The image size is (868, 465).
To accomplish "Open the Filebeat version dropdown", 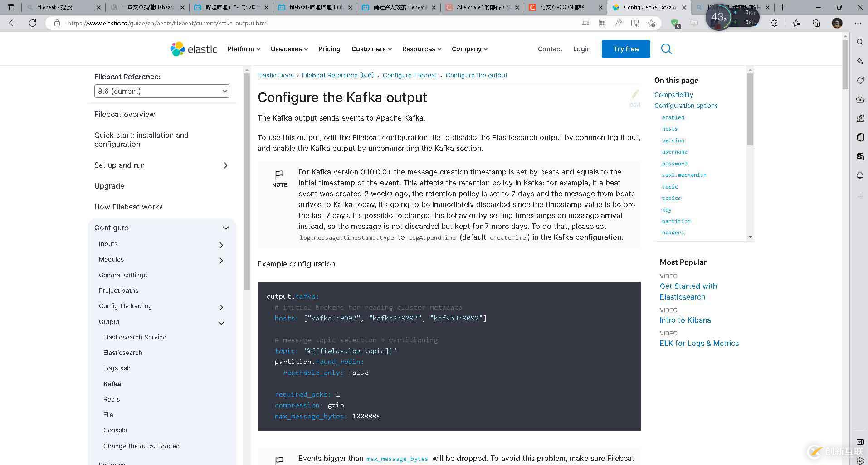I will [161, 91].
